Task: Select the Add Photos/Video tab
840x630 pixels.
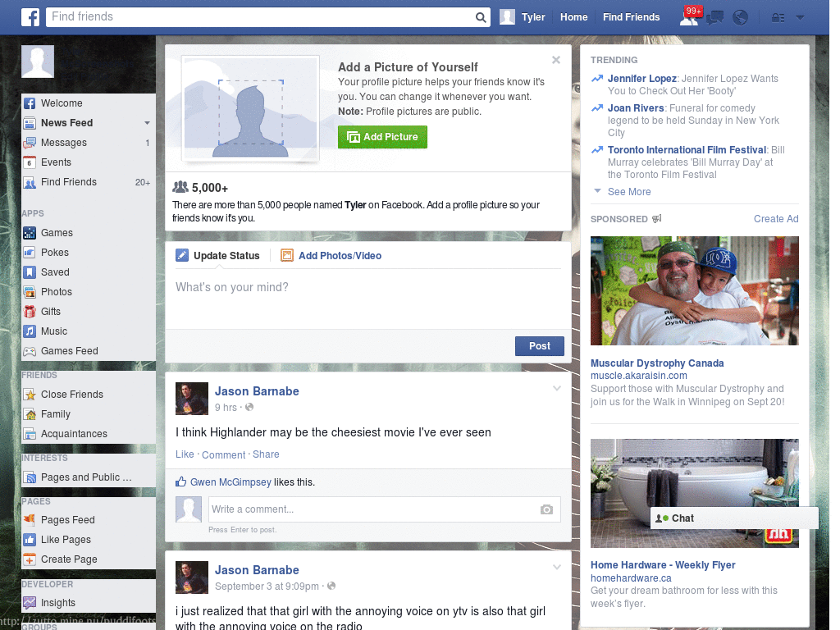Action: (x=331, y=256)
